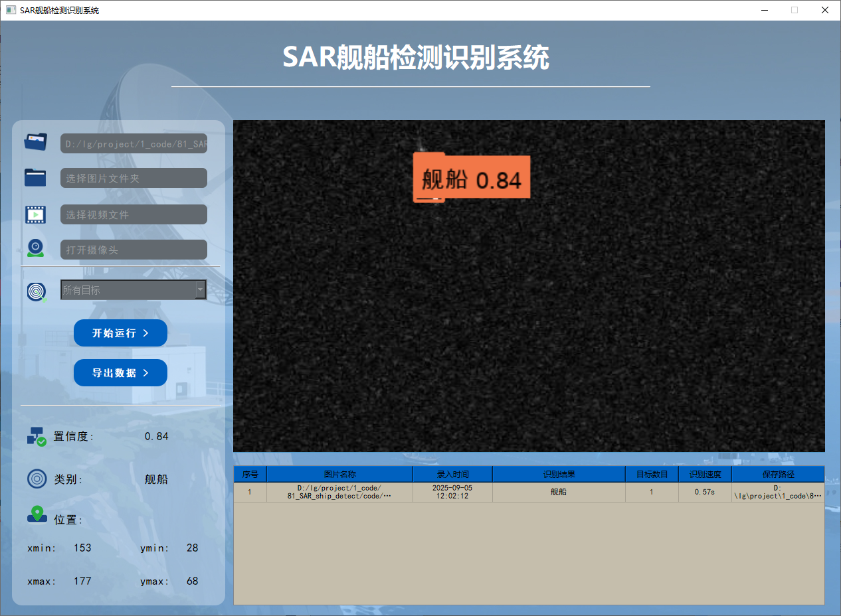Click the 0.57s recognition speed cell
This screenshot has width=841, height=616.
pyautogui.click(x=705, y=492)
